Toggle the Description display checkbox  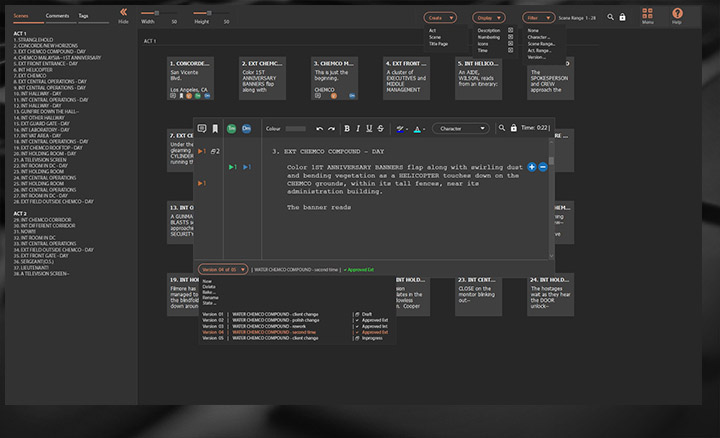[510, 31]
